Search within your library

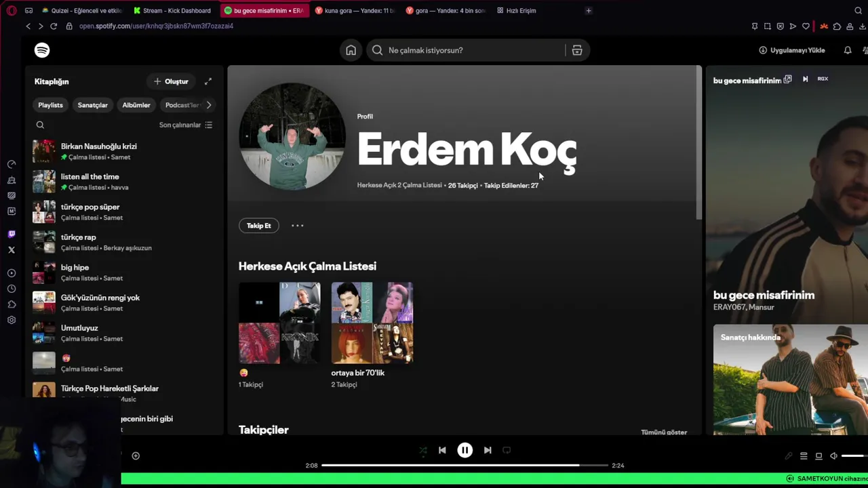[x=40, y=125]
